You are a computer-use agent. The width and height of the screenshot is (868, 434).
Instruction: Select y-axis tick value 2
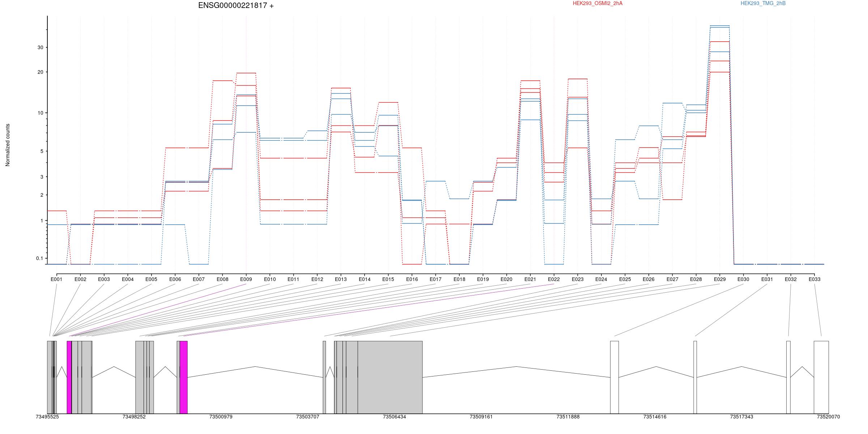[x=42, y=195]
